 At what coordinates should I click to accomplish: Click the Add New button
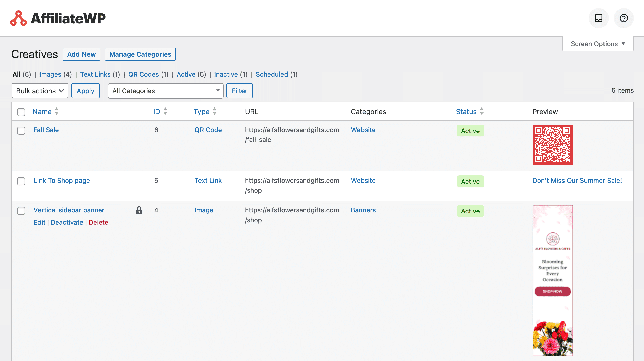(x=82, y=54)
